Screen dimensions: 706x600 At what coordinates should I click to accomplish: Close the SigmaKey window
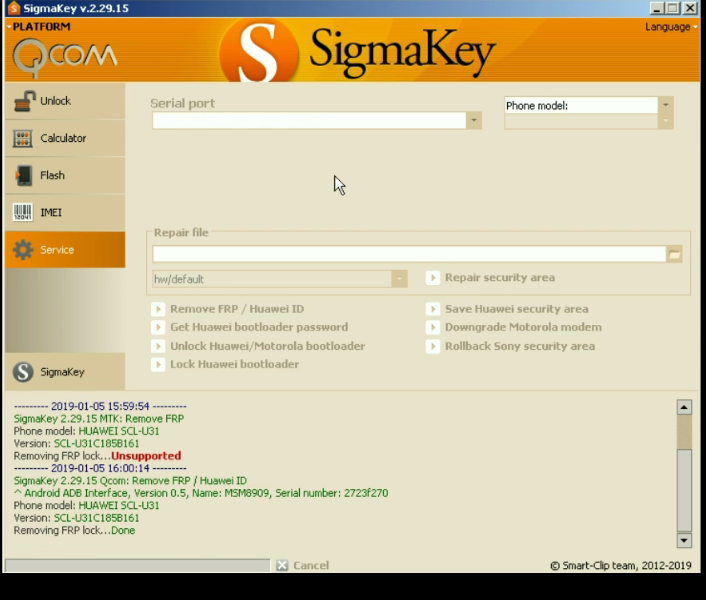690,8
